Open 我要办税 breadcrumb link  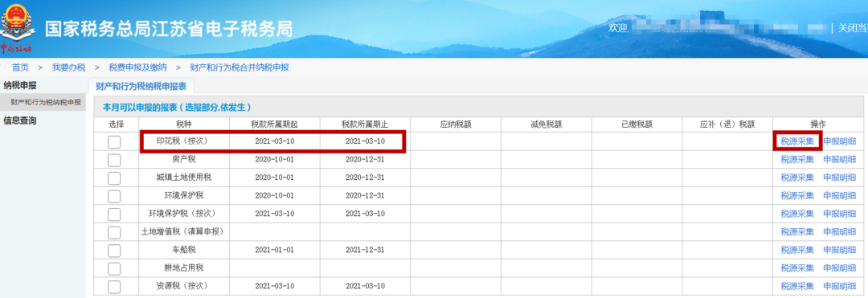click(68, 67)
